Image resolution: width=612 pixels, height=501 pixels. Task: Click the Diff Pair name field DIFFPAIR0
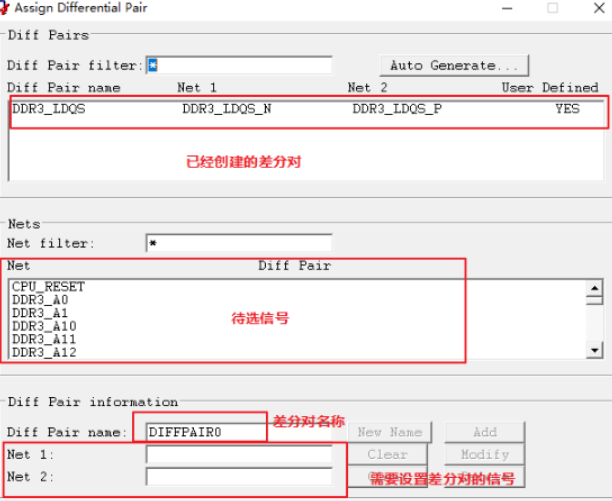click(x=239, y=432)
